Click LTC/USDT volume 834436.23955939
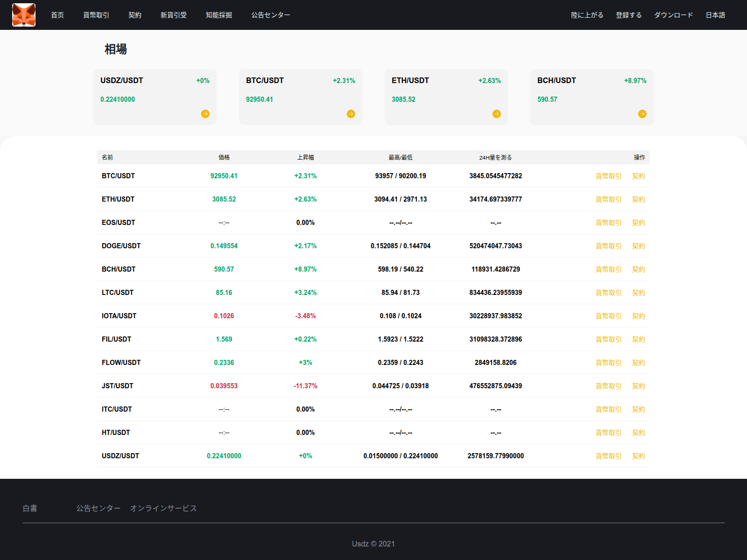The height and width of the screenshot is (560, 747). (496, 293)
